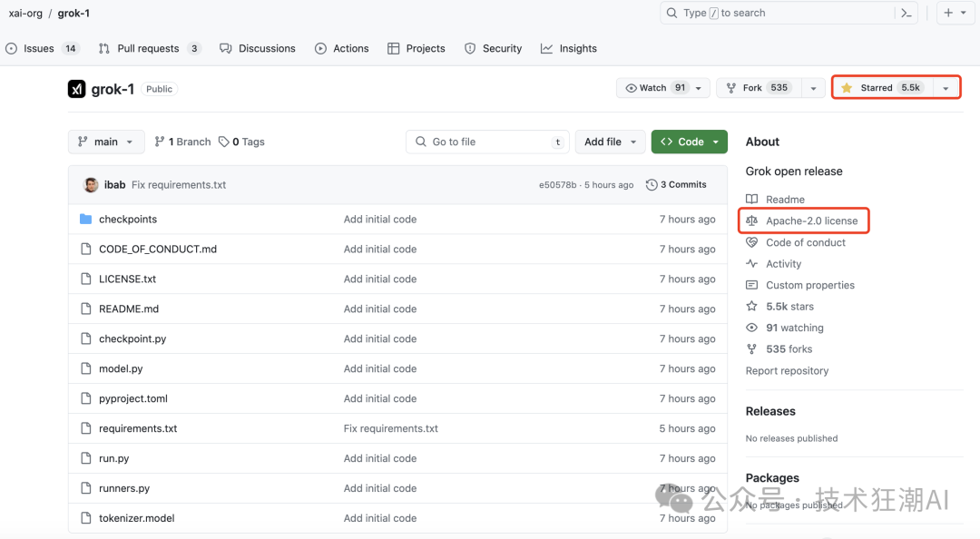Screen dimensions: 980x539
Task: Open model.py file
Action: [x=121, y=369]
